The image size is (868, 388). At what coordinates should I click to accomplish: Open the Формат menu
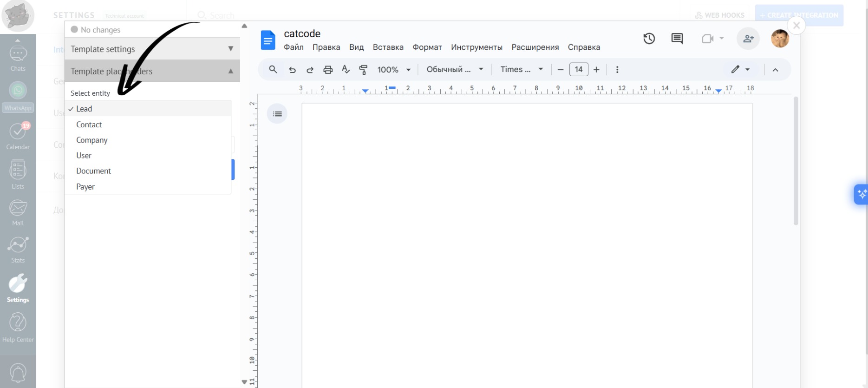[427, 47]
